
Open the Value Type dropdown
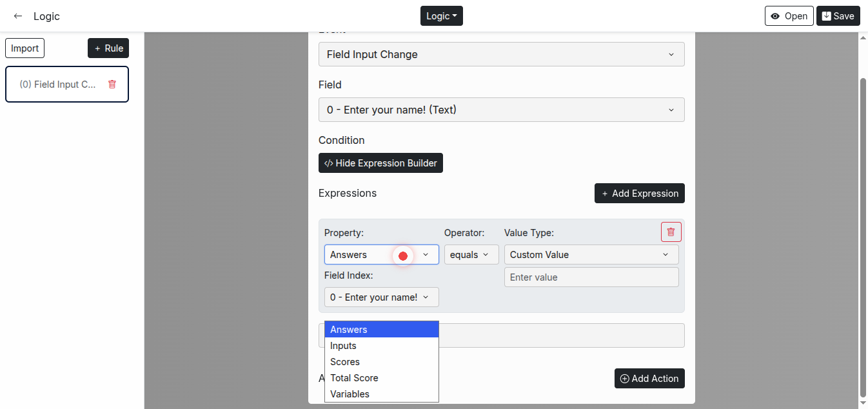(x=591, y=255)
